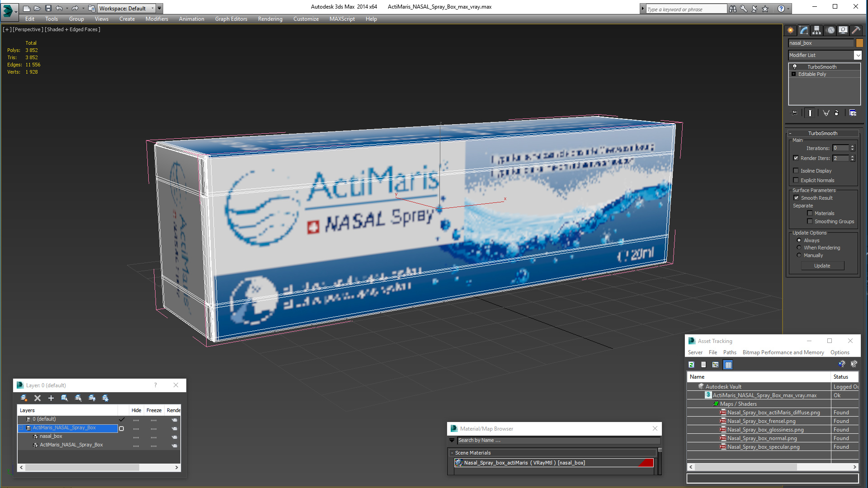Open the Modify command panel tab
868x488 pixels.
[x=804, y=30]
